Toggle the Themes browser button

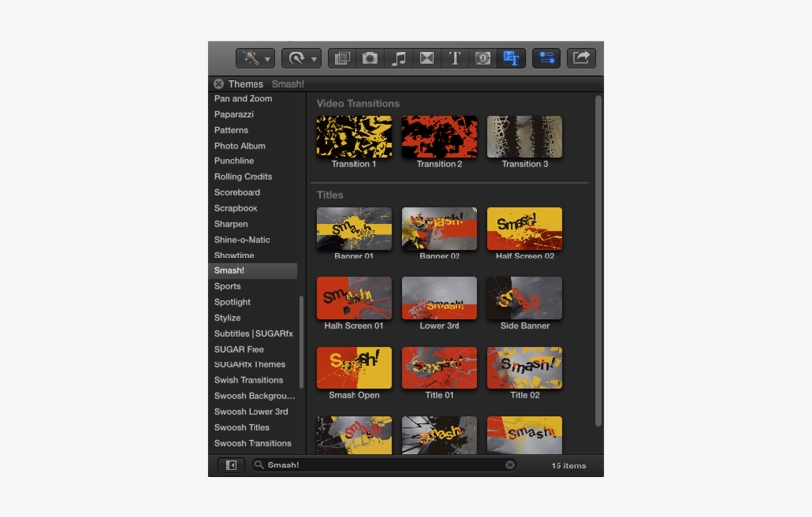(x=511, y=58)
